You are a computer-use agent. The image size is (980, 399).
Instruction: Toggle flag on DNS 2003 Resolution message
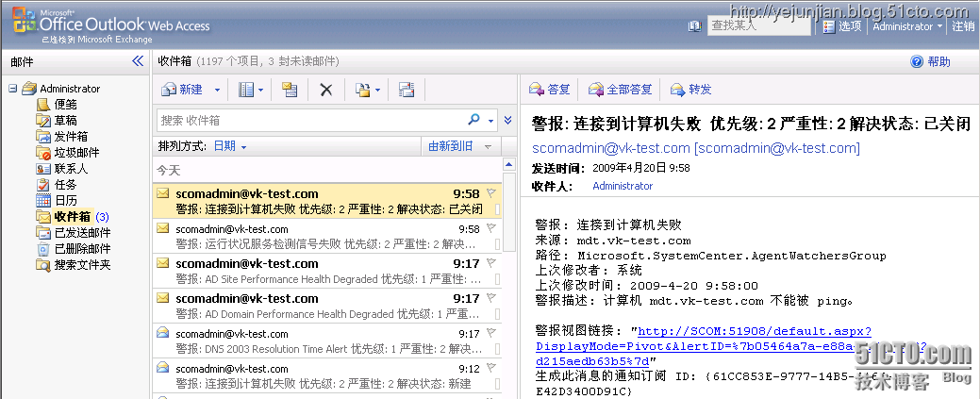click(491, 333)
